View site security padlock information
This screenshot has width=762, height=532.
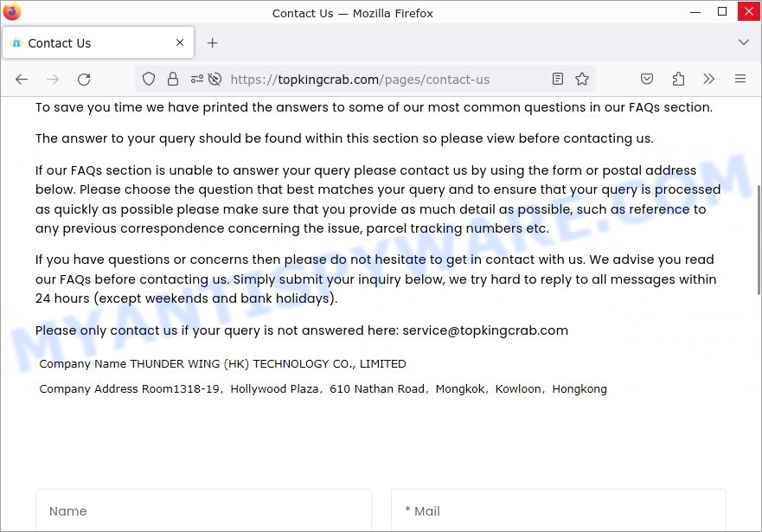click(172, 79)
